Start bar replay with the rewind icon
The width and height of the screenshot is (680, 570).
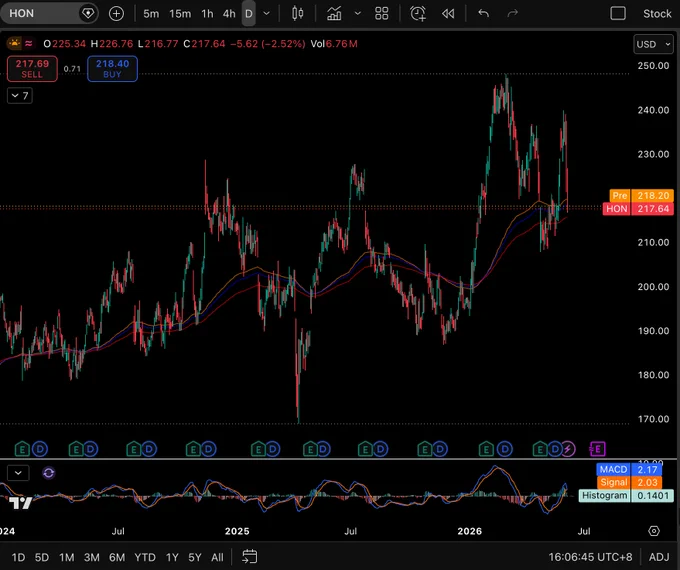pos(448,14)
